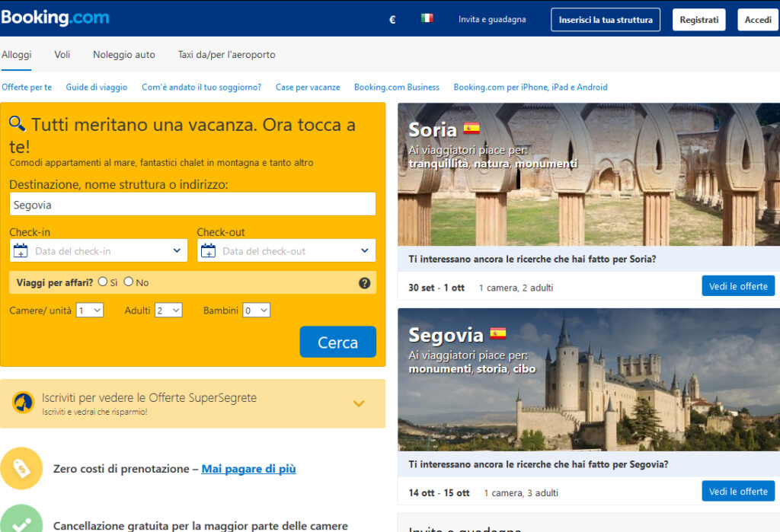Switch to the Voli tab
Image resolution: width=780 pixels, height=532 pixels.
tap(62, 55)
